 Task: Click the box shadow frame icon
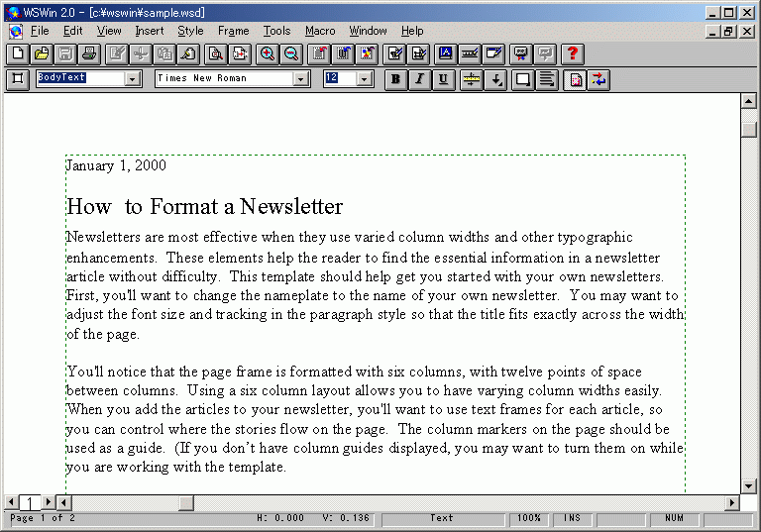click(x=522, y=79)
